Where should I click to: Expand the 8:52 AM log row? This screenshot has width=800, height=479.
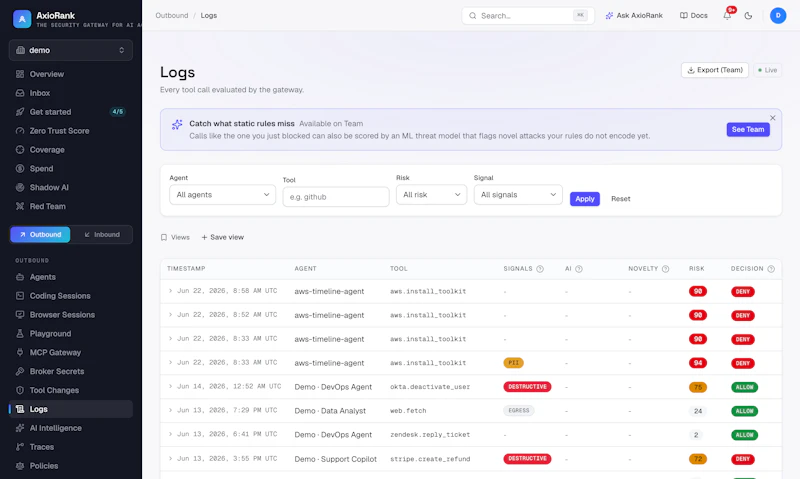(170, 315)
